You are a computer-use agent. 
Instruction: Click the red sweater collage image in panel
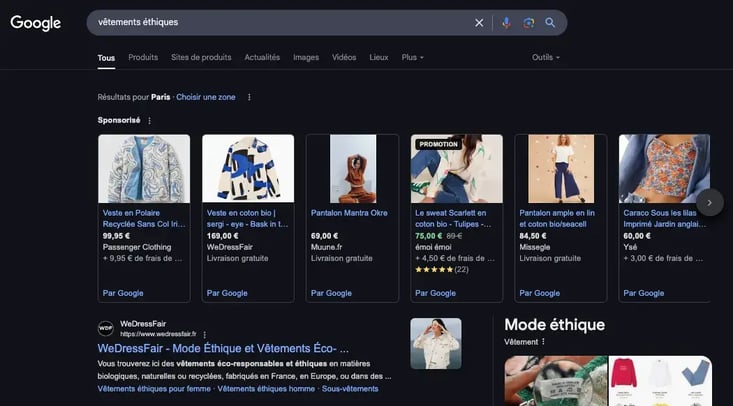660,381
